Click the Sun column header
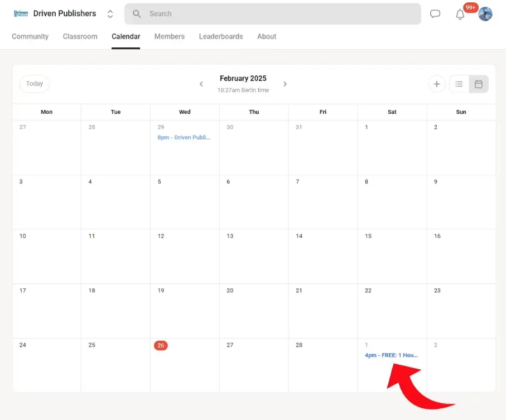Viewport: 506px width, 420px height. tap(461, 112)
